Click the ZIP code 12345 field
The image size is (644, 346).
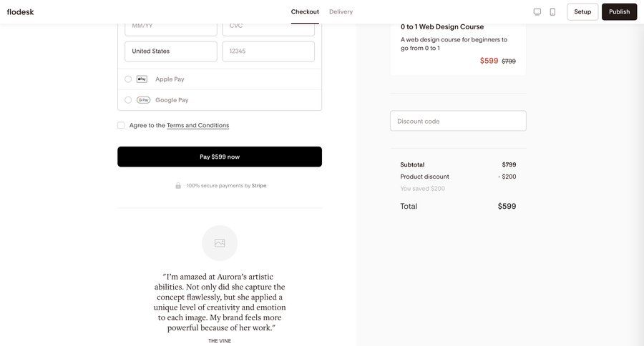pos(268,51)
